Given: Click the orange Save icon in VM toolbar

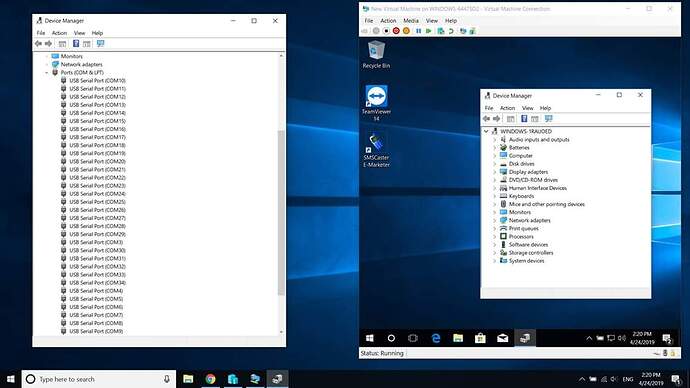Looking at the screenshot, I should coord(406,31).
